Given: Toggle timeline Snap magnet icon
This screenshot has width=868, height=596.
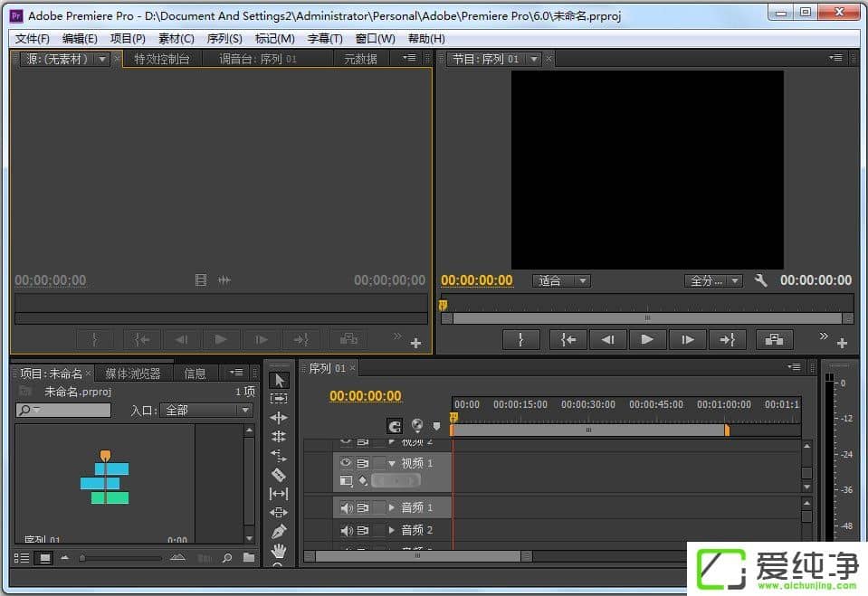Looking at the screenshot, I should (395, 426).
